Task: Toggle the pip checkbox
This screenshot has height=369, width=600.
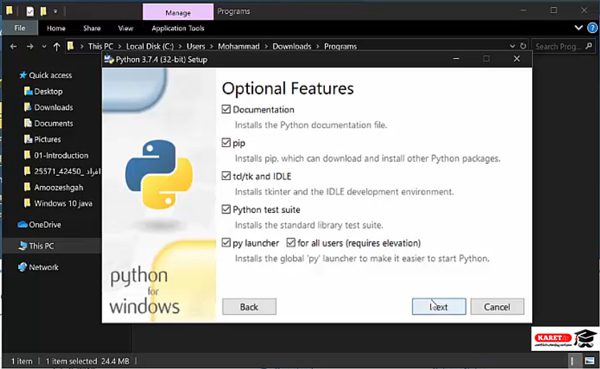Action: (226, 143)
